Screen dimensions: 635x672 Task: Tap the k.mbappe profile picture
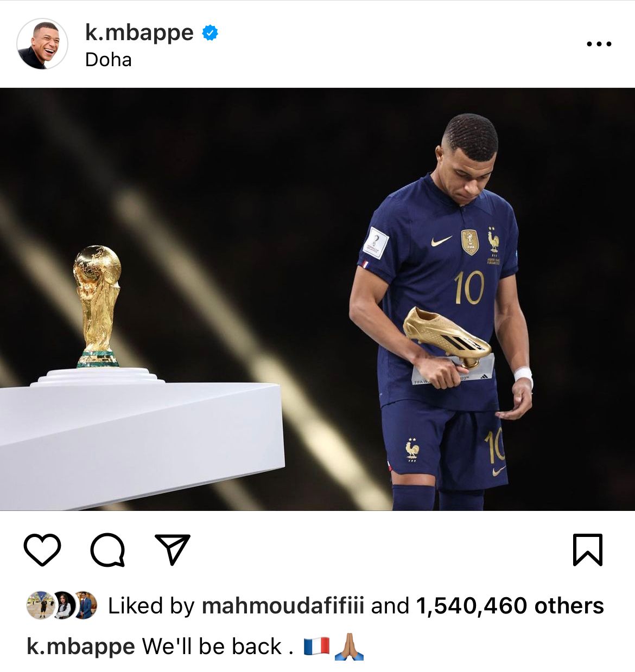pyautogui.click(x=42, y=44)
